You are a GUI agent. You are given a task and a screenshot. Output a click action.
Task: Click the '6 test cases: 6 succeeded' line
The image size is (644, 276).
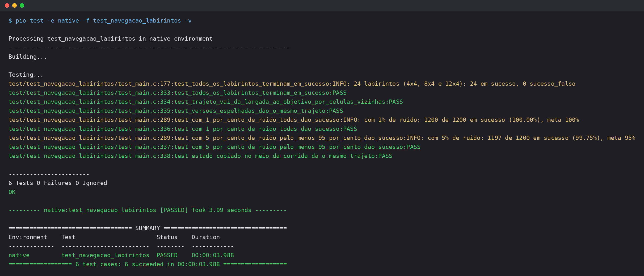point(148,264)
